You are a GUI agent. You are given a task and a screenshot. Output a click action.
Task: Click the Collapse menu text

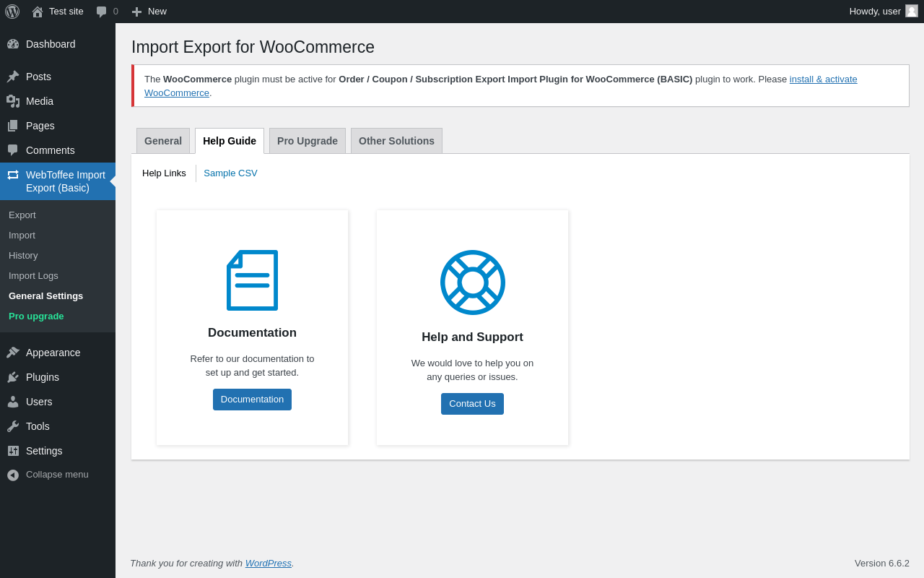(57, 474)
